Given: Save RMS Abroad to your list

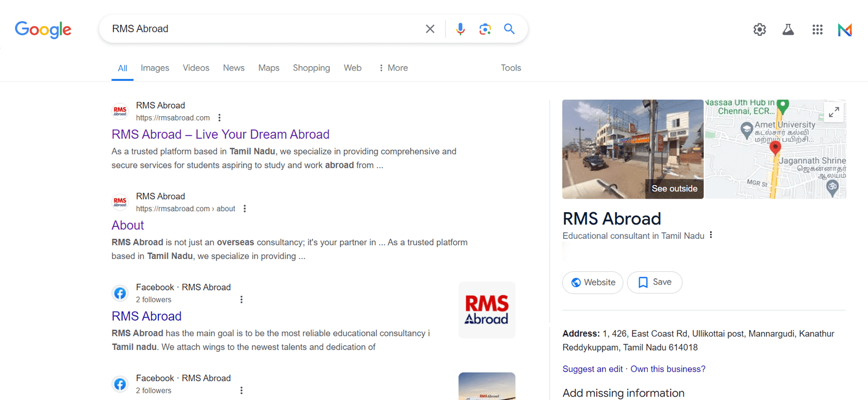Looking at the screenshot, I should [654, 282].
